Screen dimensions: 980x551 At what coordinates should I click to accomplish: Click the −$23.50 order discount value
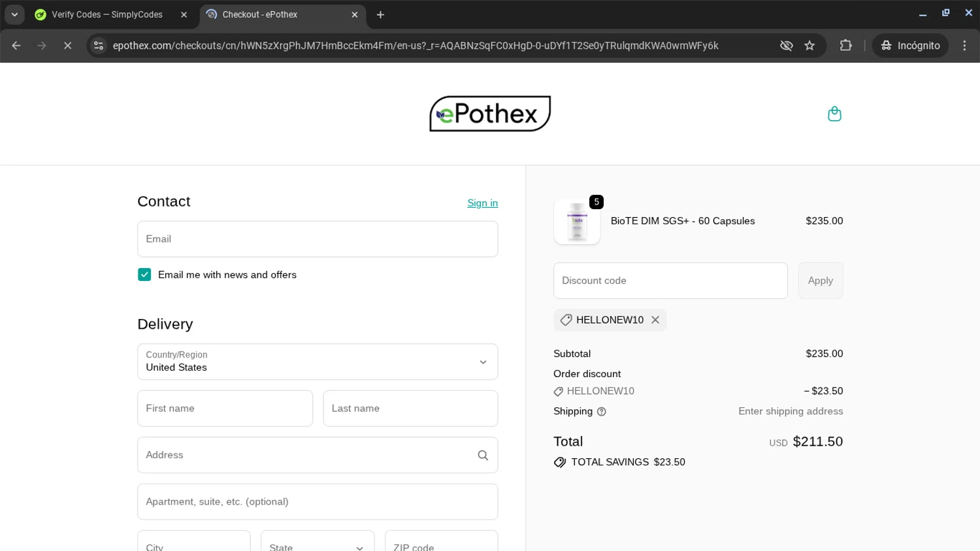(x=823, y=391)
